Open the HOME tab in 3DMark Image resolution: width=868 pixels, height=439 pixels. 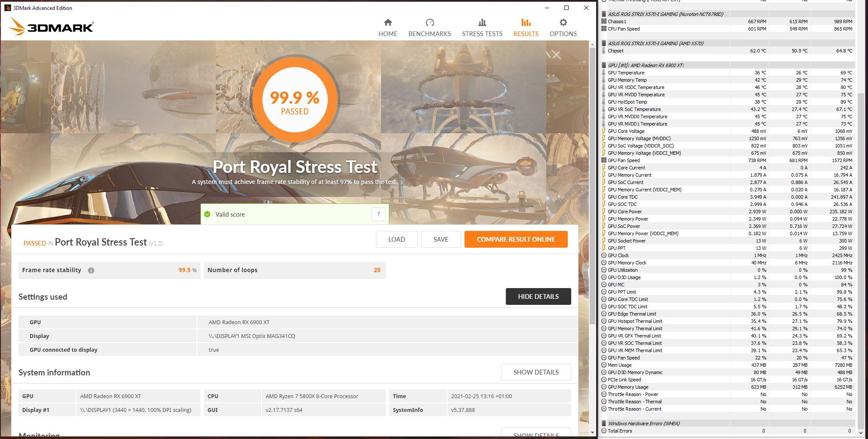point(388,28)
